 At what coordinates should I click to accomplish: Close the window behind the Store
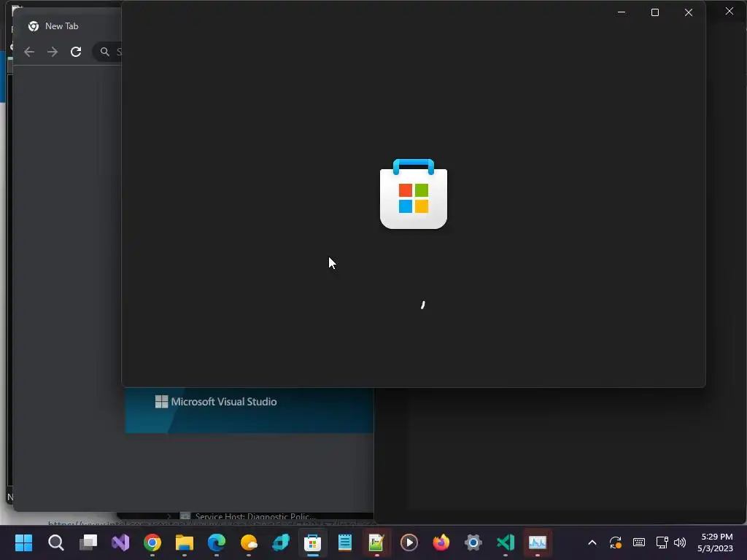tap(729, 11)
